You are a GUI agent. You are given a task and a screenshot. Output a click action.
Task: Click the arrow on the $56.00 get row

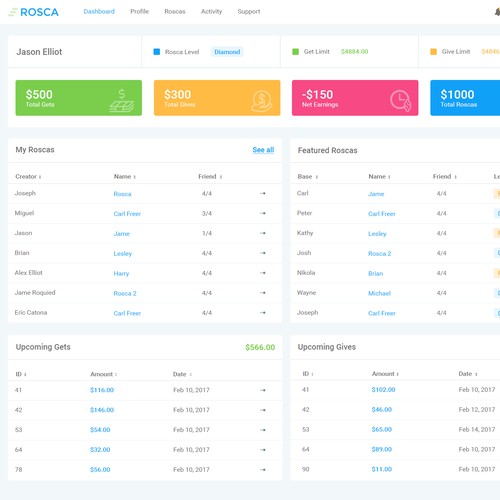pyautogui.click(x=263, y=470)
